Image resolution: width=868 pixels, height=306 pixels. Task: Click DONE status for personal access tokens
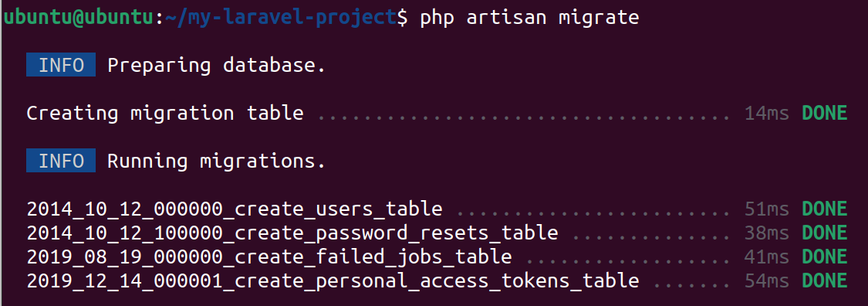[x=825, y=280]
